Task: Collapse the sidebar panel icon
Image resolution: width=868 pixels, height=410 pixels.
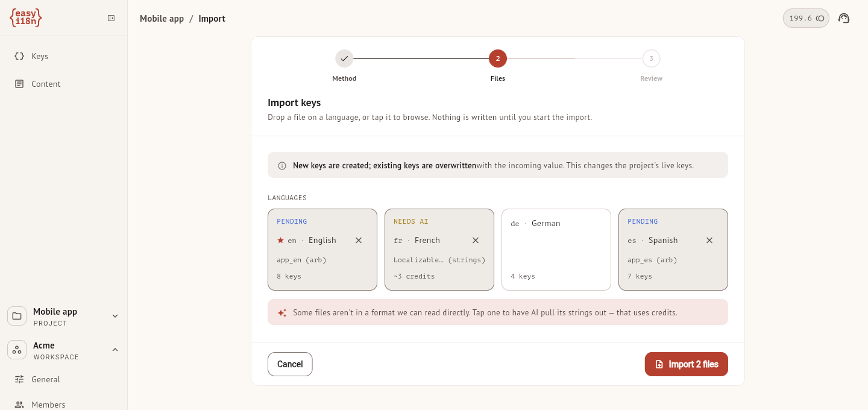Action: click(x=111, y=18)
